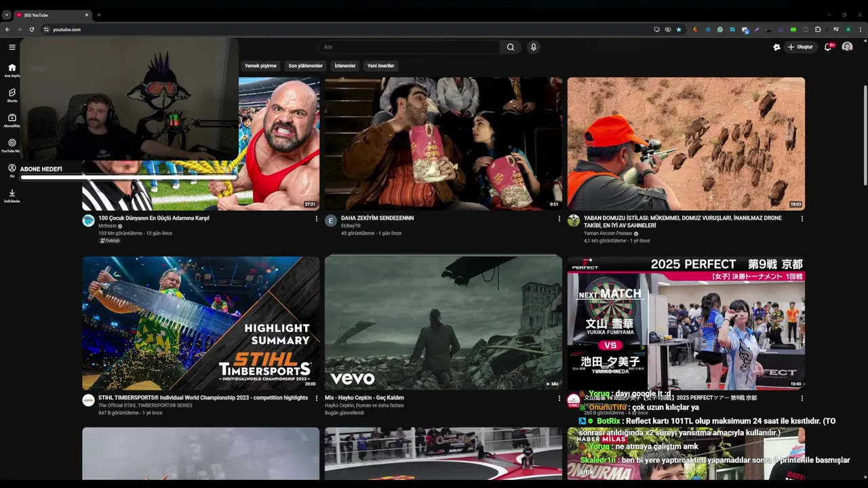The width and height of the screenshot is (868, 488).
Task: Go back with browser back arrow
Action: tap(7, 29)
